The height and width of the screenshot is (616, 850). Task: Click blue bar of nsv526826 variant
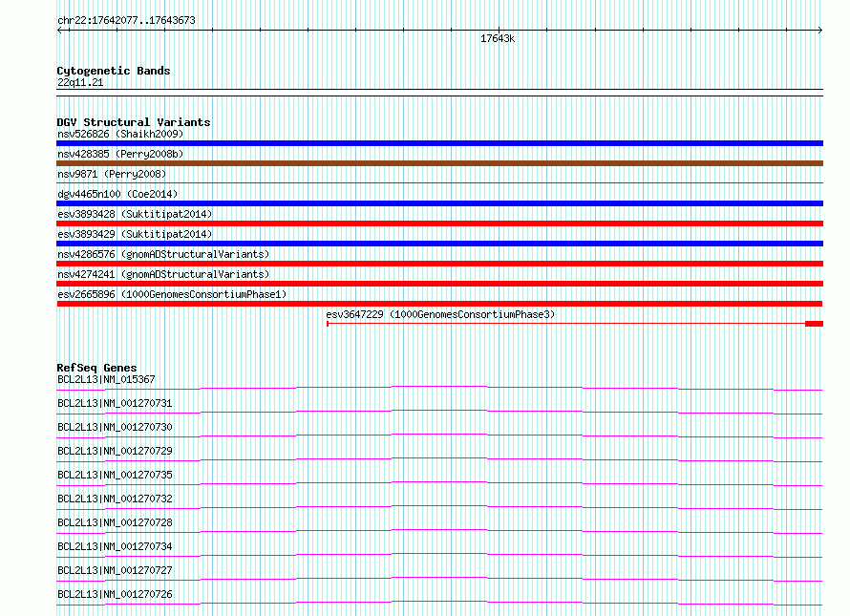point(439,143)
